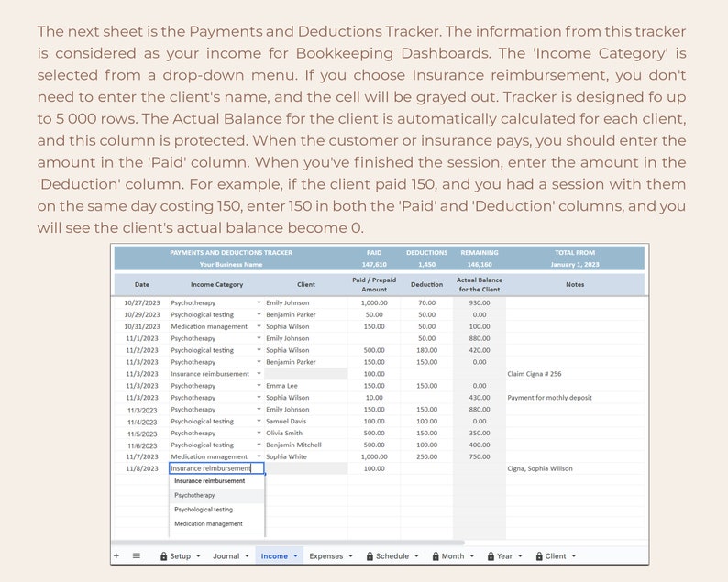Select the Income sheet tab
The height and width of the screenshot is (582, 728).
(274, 556)
